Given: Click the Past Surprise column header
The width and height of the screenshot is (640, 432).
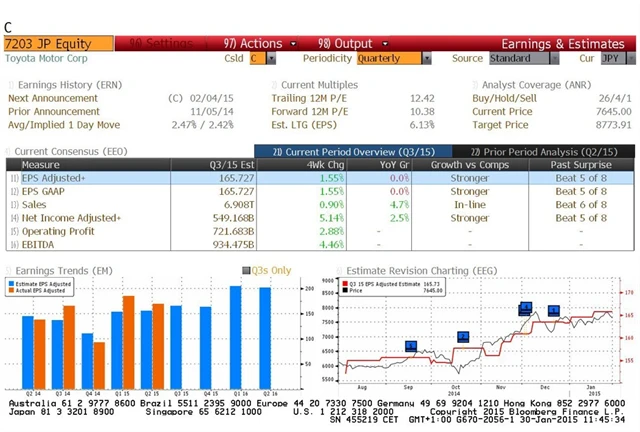Looking at the screenshot, I should [x=581, y=165].
